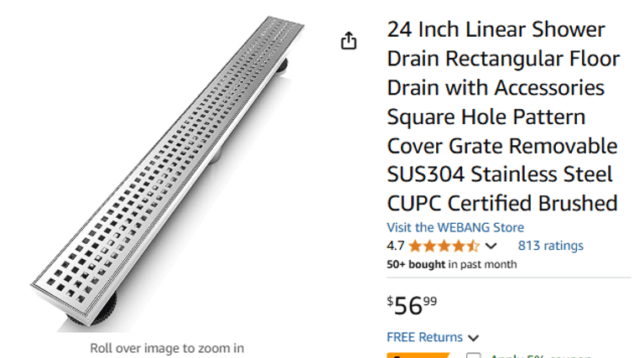644x358 pixels.
Task: Click the half-filled fifth rating star
Action: (474, 246)
